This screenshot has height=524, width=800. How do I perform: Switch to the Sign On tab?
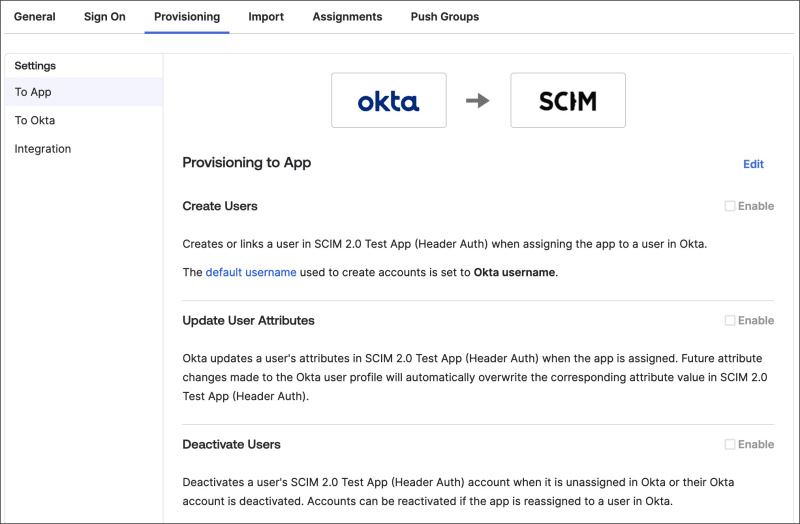[105, 17]
